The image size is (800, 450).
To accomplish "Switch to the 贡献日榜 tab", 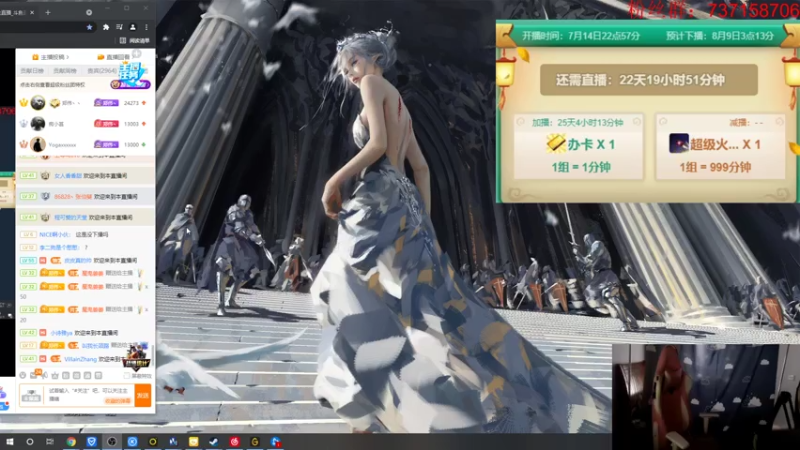I will 32,71.
